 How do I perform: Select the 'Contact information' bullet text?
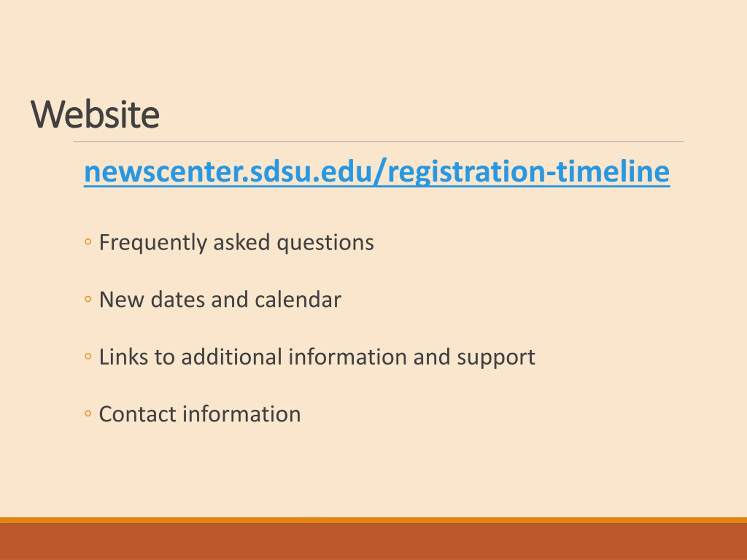[200, 414]
